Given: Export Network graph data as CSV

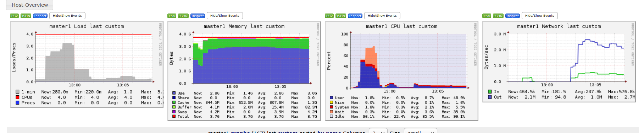Looking at the screenshot, I should [x=487, y=16].
